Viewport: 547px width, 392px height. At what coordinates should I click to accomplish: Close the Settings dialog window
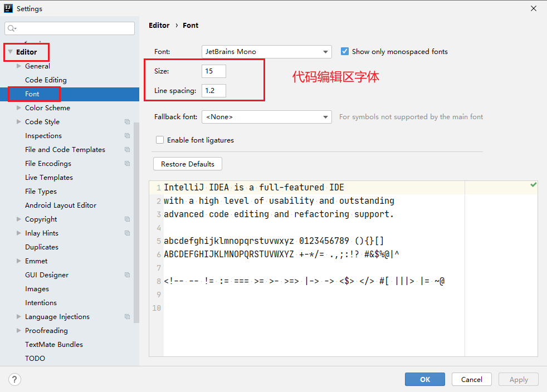pos(534,8)
